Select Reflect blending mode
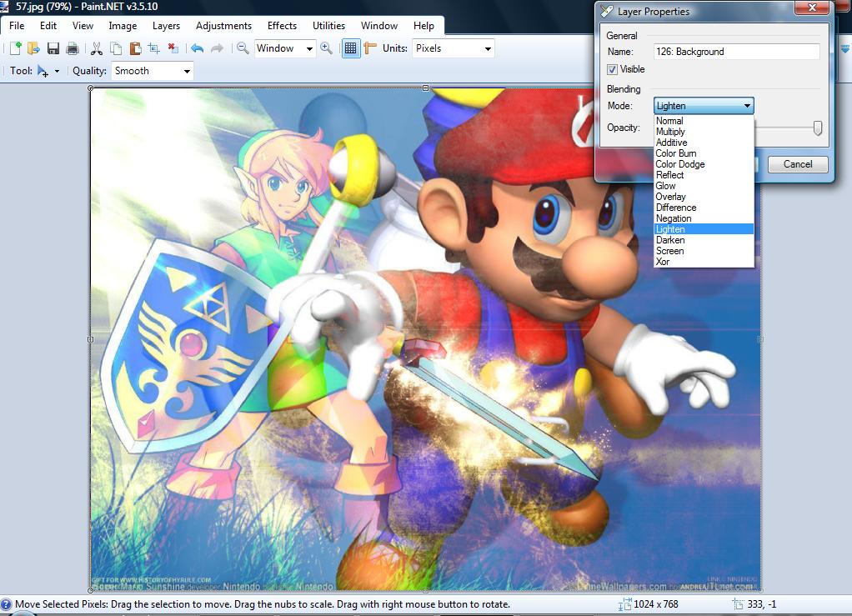 pyautogui.click(x=704, y=175)
